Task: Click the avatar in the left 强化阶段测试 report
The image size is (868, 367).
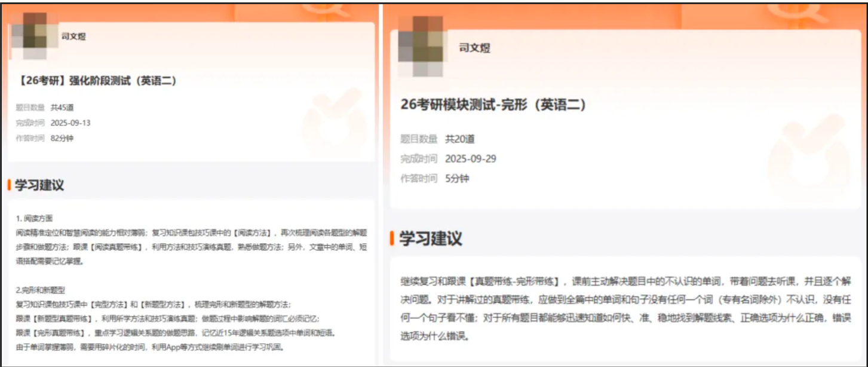Action: pos(35,36)
